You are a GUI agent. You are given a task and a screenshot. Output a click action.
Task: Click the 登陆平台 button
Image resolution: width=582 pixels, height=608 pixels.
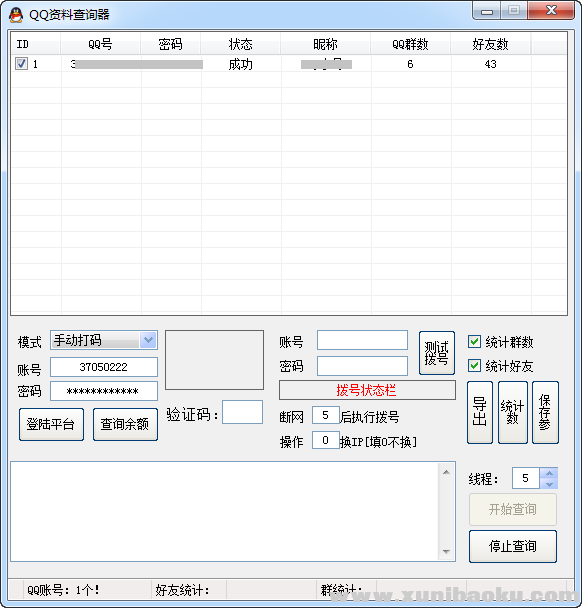[x=51, y=424]
